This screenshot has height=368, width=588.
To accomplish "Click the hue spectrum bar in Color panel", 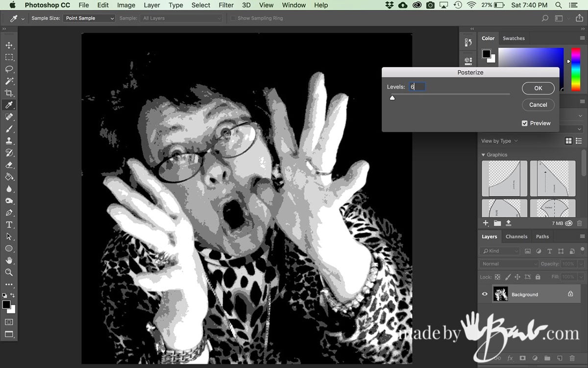I will (576, 69).
